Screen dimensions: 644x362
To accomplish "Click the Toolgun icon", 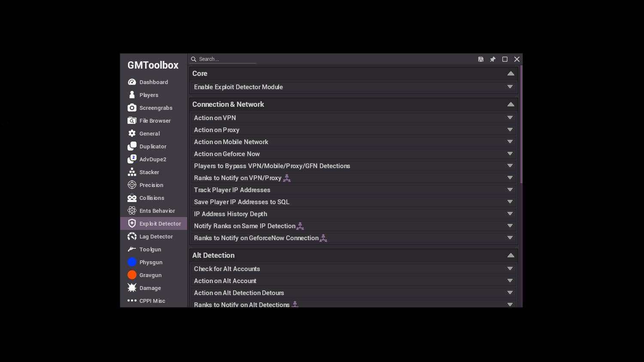I will [132, 249].
